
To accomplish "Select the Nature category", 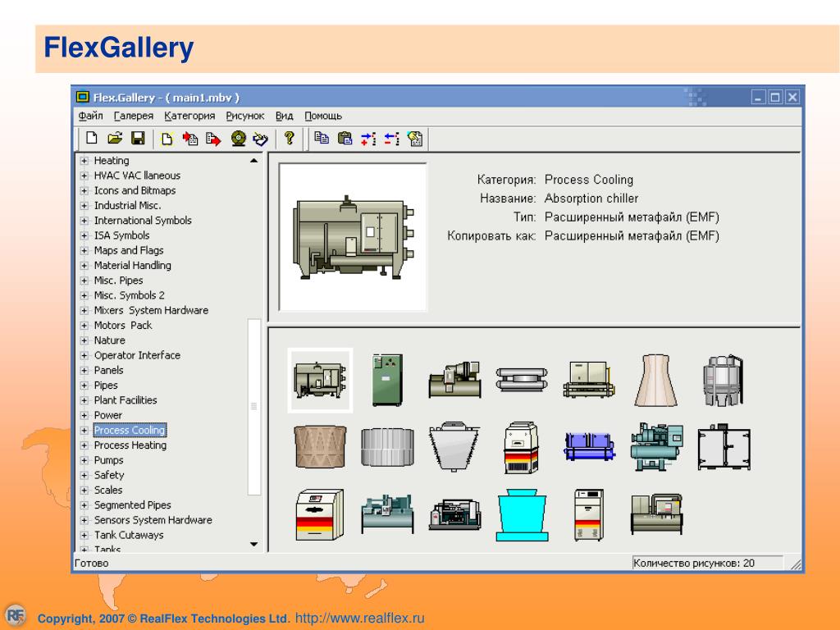I will (x=109, y=340).
